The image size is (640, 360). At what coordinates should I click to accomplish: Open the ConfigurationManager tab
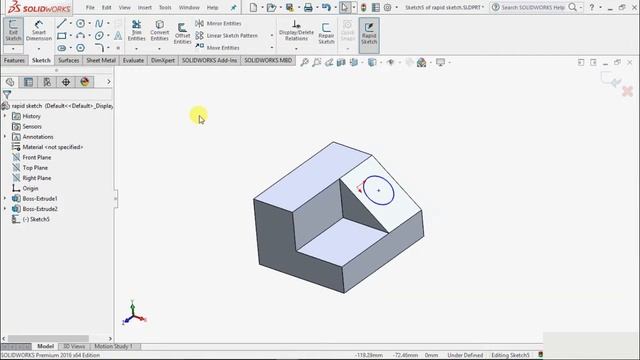click(47, 82)
